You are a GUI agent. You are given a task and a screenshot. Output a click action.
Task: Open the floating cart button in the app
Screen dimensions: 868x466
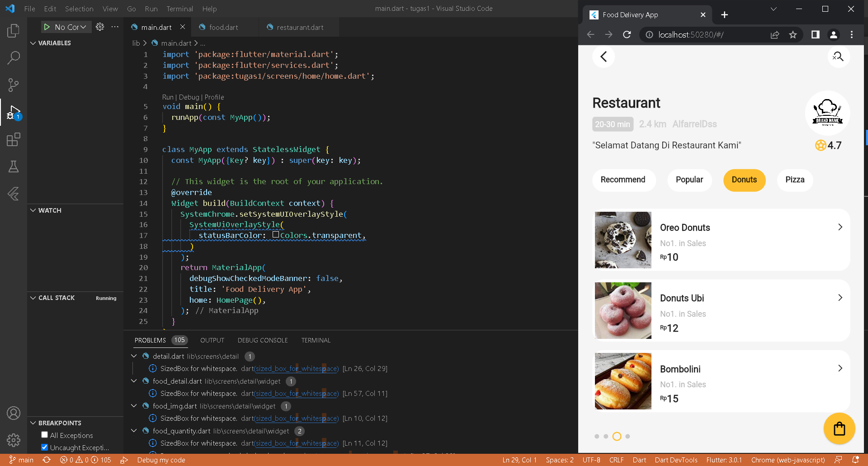click(x=840, y=428)
